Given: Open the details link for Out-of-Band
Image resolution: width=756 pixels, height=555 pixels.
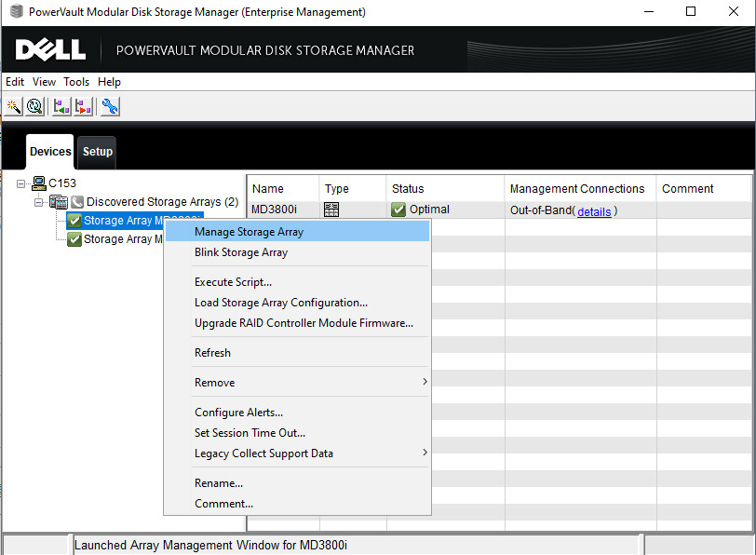Looking at the screenshot, I should [x=594, y=211].
